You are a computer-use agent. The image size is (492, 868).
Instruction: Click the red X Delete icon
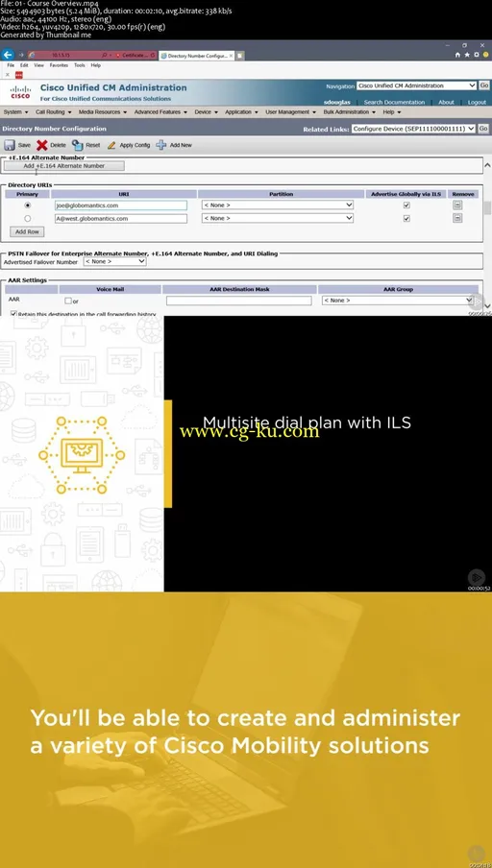(x=42, y=145)
